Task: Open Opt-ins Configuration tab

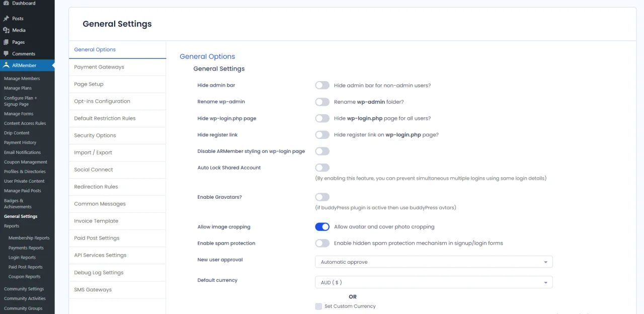Action: [117, 101]
